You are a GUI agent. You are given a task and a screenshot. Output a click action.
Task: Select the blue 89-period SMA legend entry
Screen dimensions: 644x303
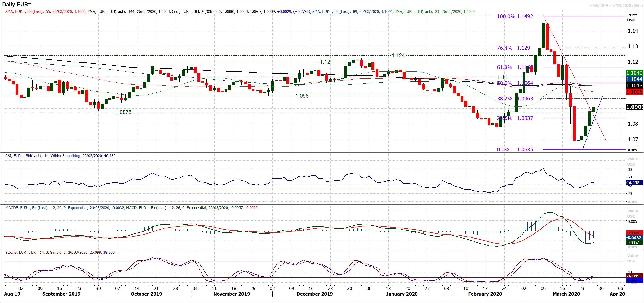click(x=353, y=11)
